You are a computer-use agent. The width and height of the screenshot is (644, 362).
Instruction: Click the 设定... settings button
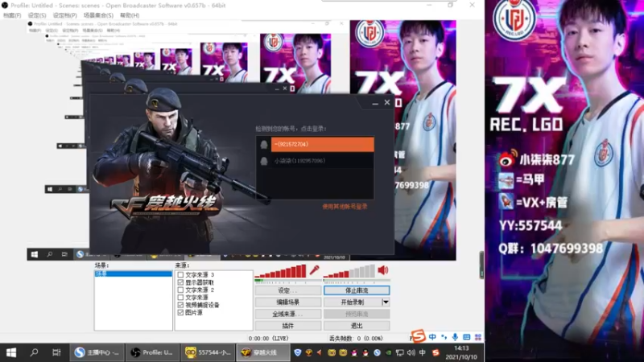[x=288, y=290]
